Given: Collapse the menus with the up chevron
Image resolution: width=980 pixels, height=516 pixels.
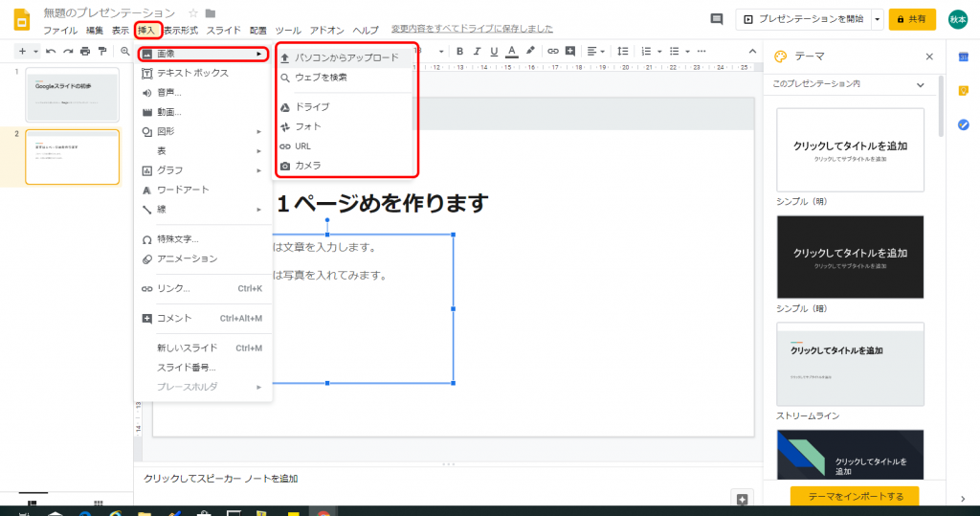Looking at the screenshot, I should point(752,52).
